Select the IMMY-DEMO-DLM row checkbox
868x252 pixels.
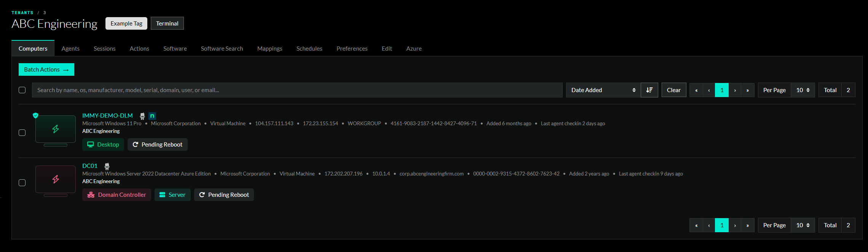coord(22,133)
